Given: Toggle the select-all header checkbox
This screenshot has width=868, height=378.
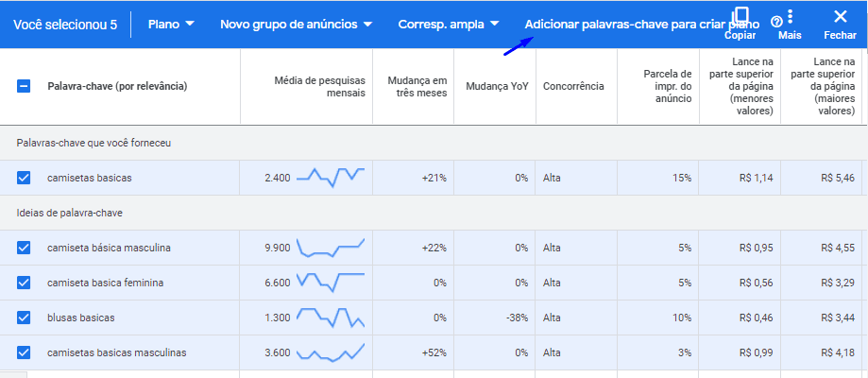Looking at the screenshot, I should [x=24, y=87].
